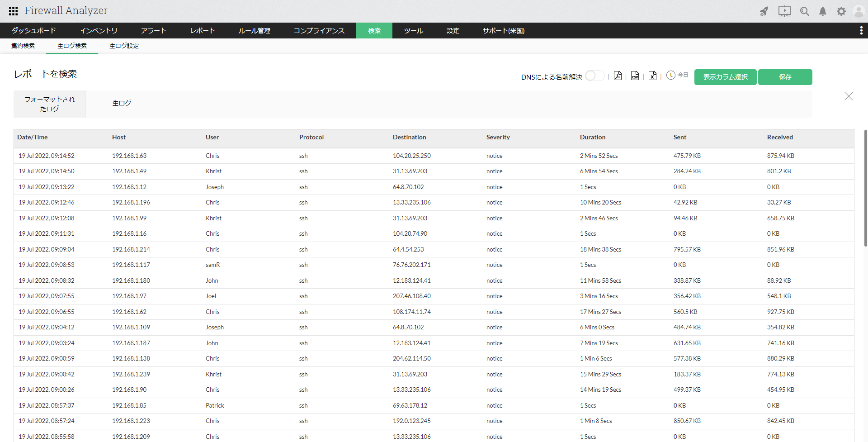Export the report as CSV
Image resolution: width=868 pixels, height=442 pixels.
[x=635, y=76]
